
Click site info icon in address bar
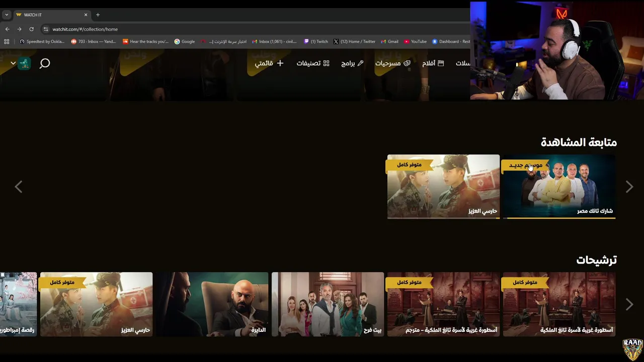click(46, 29)
